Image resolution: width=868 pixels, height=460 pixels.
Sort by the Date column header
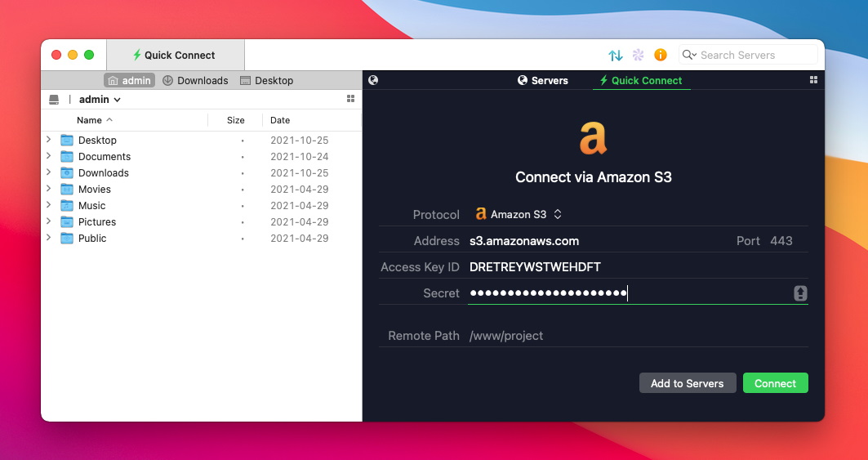pos(280,120)
